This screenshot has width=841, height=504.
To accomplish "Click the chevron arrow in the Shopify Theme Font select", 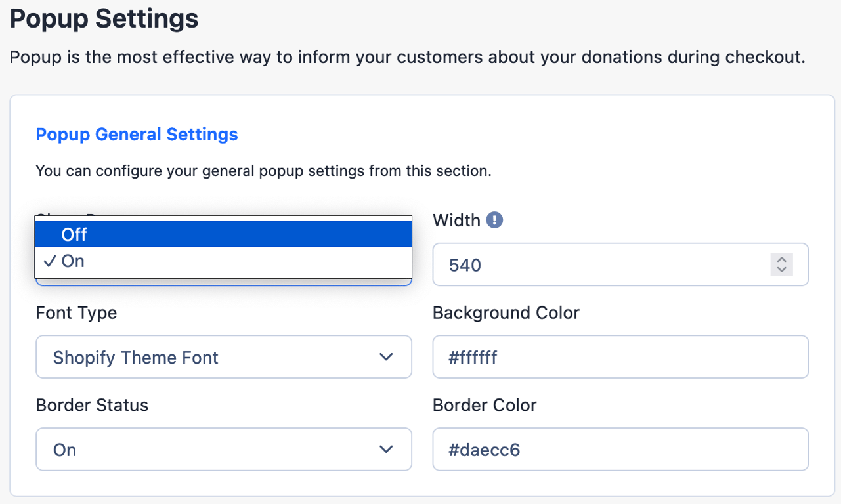I will click(386, 357).
